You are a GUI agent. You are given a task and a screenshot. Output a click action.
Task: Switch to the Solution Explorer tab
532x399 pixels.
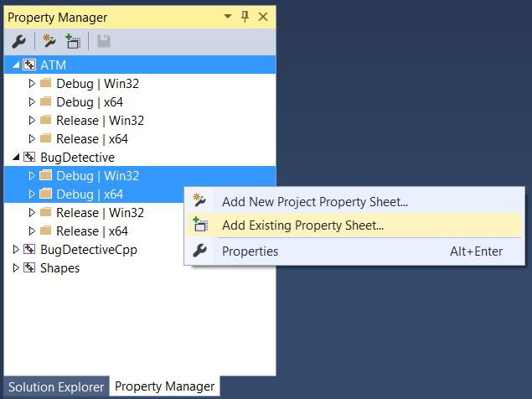pyautogui.click(x=56, y=386)
